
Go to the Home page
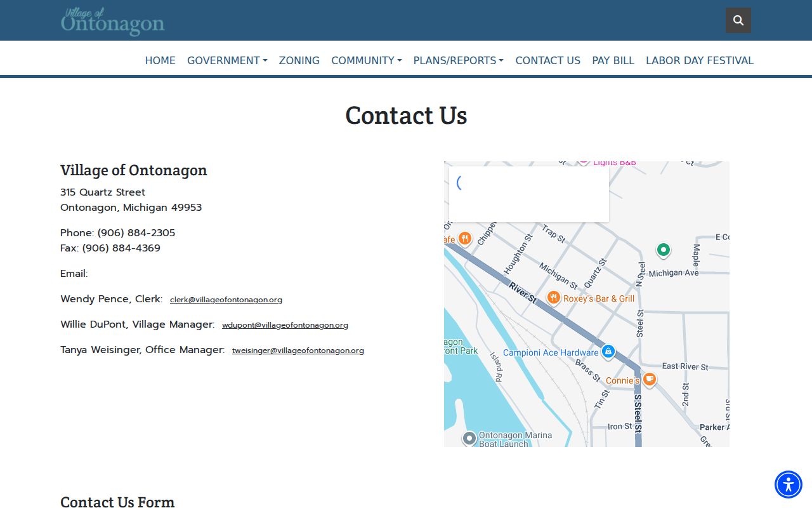(x=160, y=60)
